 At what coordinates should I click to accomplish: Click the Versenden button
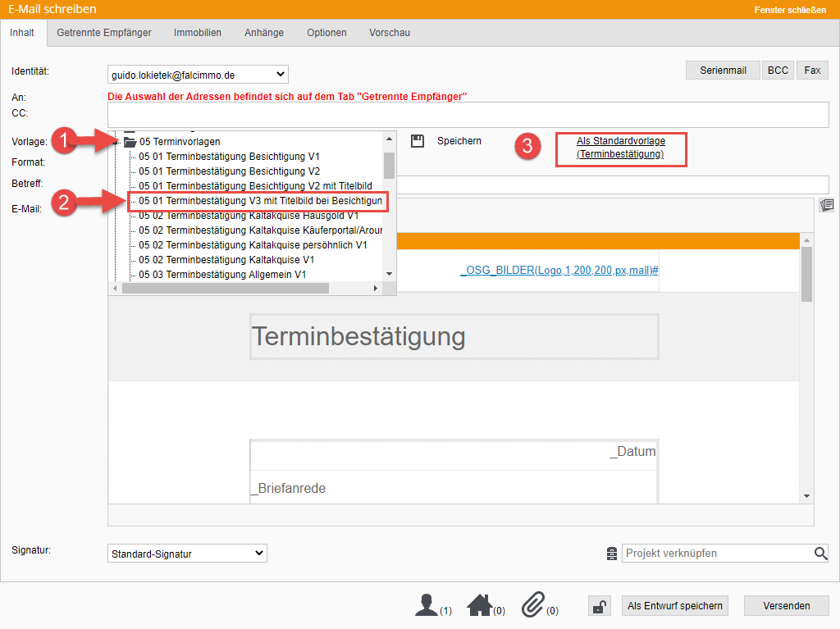(786, 606)
